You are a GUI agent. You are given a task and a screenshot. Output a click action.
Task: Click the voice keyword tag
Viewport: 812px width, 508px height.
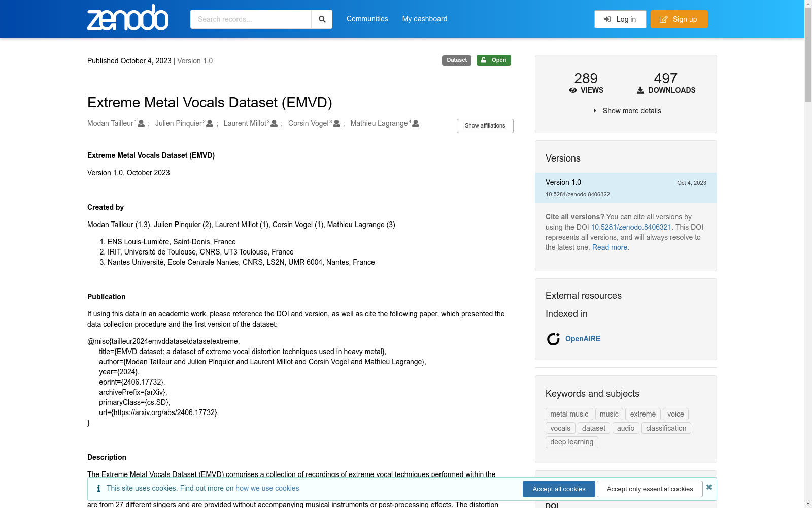(x=675, y=414)
